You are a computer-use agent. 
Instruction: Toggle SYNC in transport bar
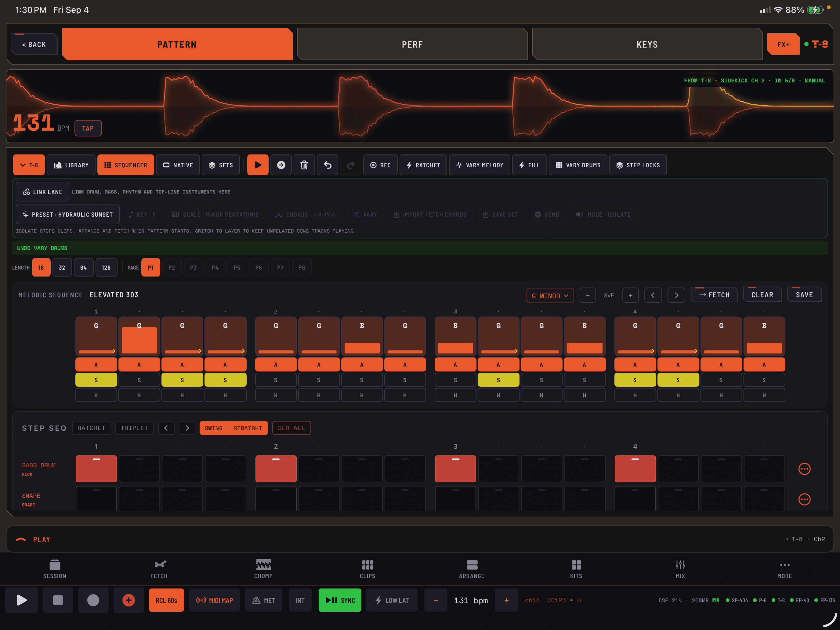[340, 600]
